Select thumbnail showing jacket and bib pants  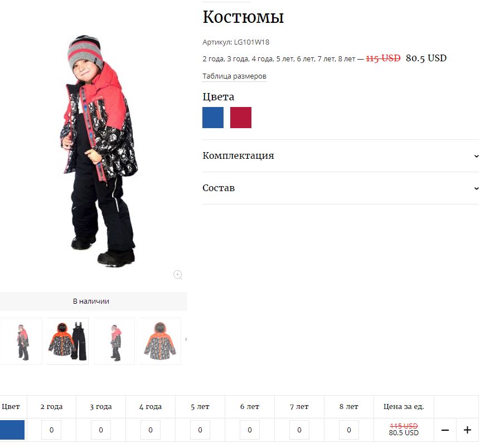pos(67,341)
